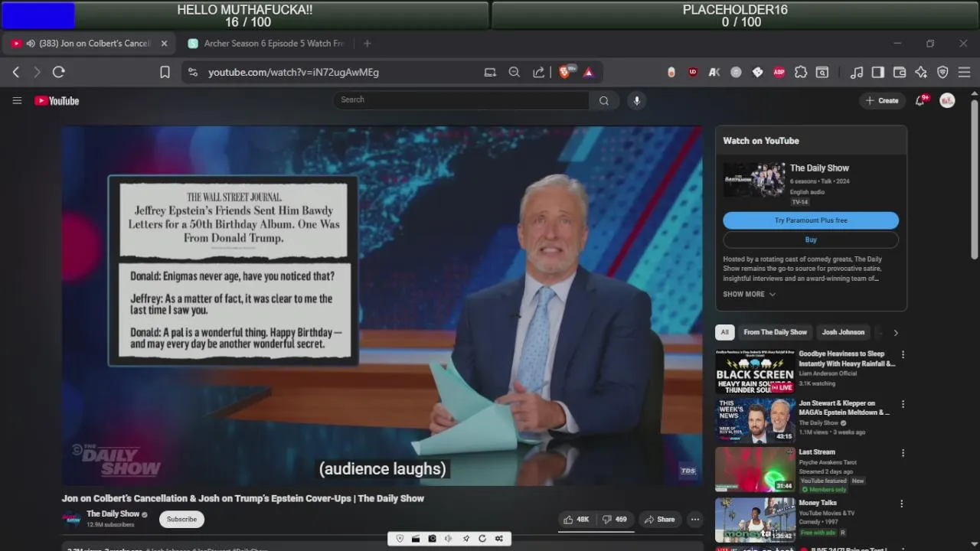
Task: Close the Jon on Colbert's Cancellation tab
Action: [164, 44]
